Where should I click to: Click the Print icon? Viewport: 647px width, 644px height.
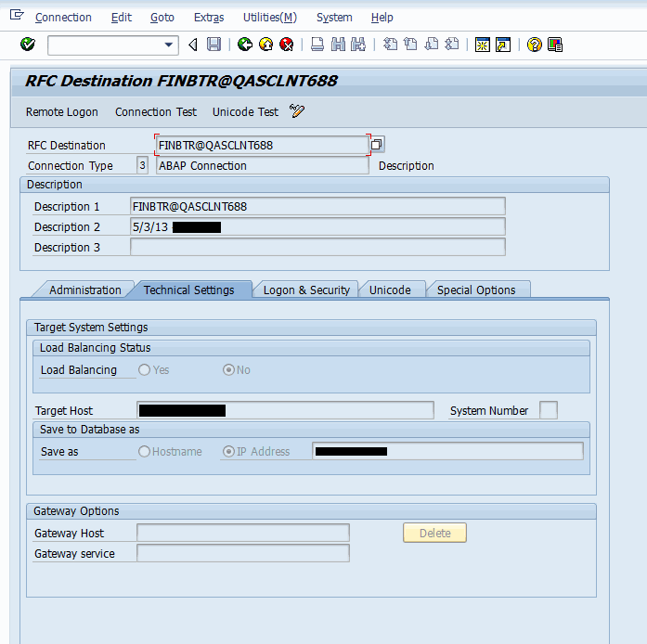317,45
